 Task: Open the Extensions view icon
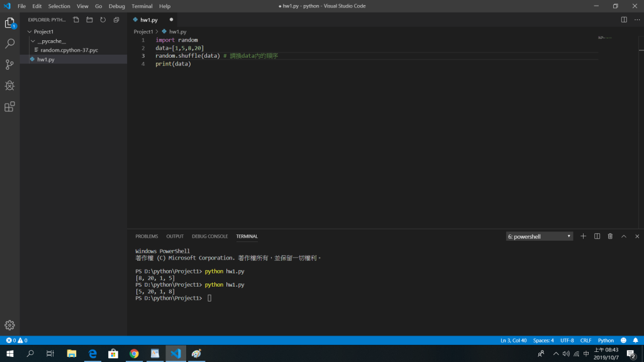[10, 107]
